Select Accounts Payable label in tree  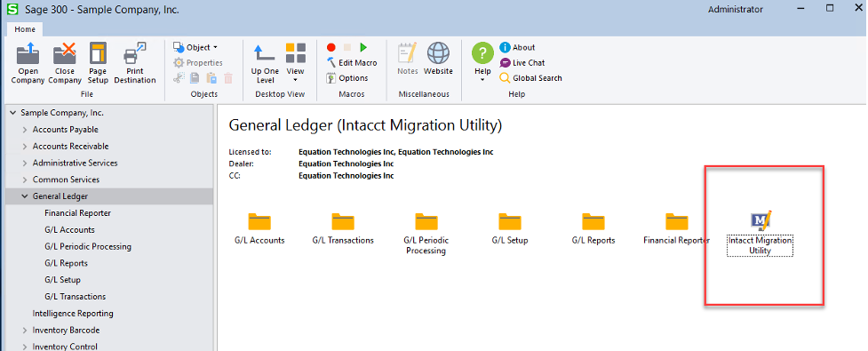66,130
